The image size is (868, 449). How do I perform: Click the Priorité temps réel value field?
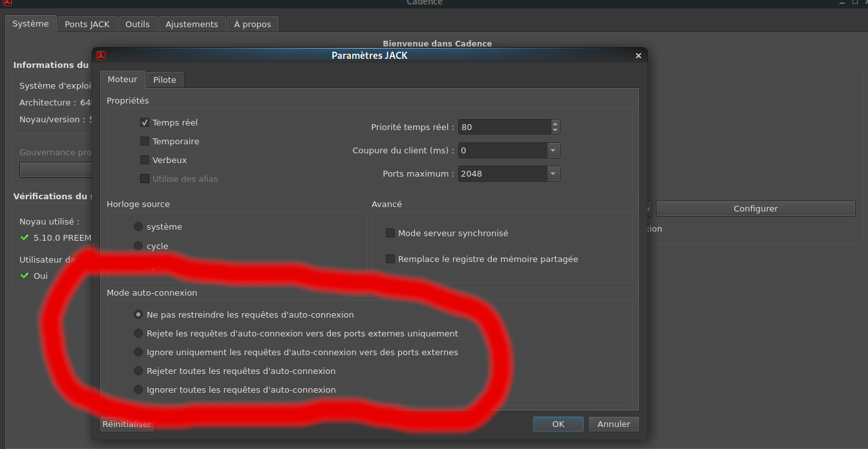tap(504, 127)
